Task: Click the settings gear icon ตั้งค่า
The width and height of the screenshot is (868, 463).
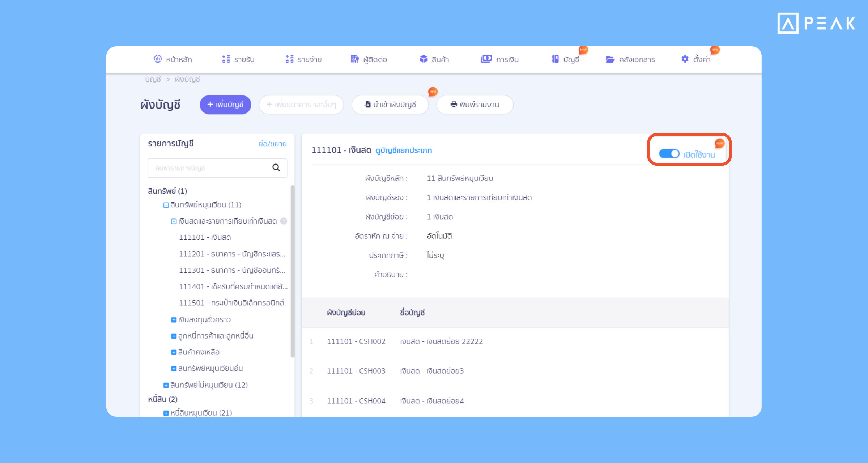Action: 685,59
